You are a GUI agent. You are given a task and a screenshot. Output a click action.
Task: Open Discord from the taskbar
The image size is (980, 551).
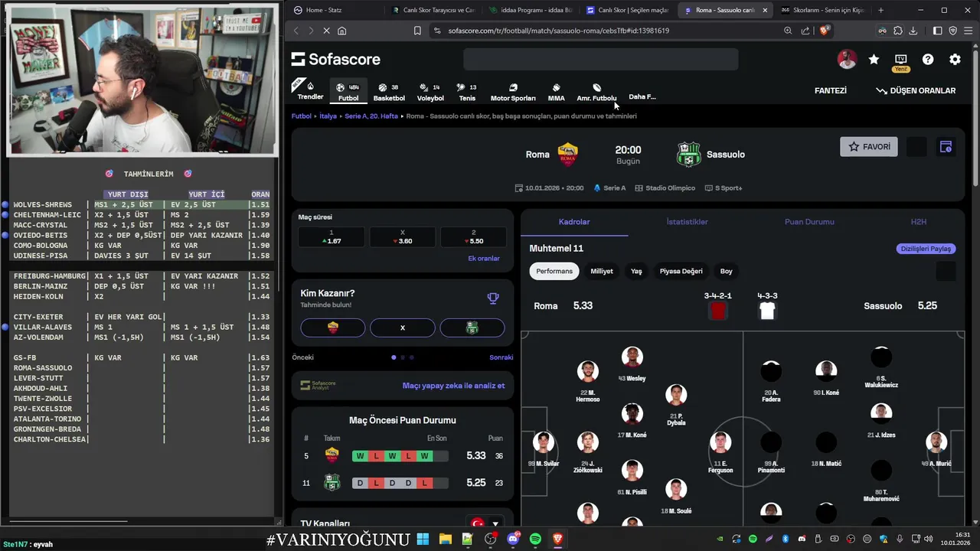513,540
